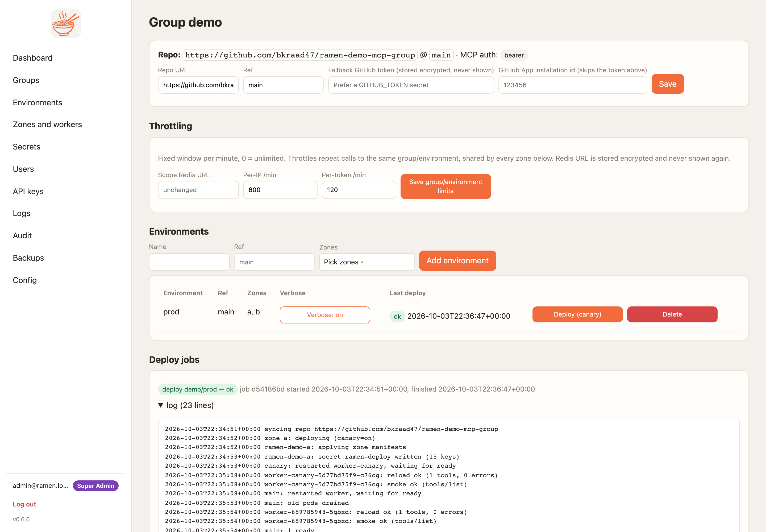
Task: Click the Scope Redis URL field
Action: (198, 190)
